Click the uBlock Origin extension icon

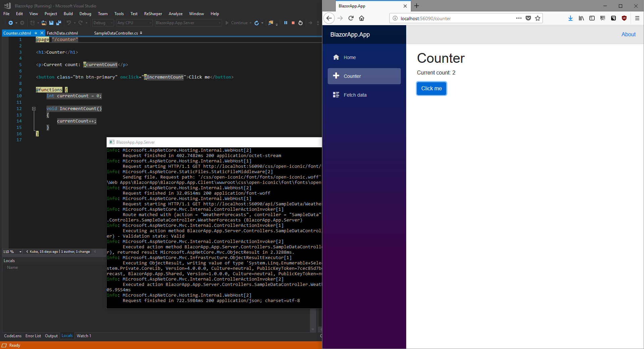[x=624, y=18]
